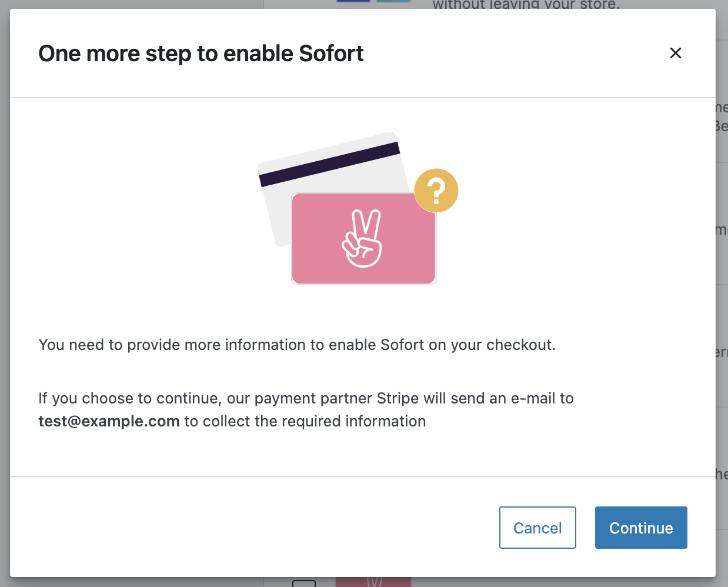Screen dimensions: 728x587
Task: Click the teal icon peeking above the dialog
Action: point(393,2)
